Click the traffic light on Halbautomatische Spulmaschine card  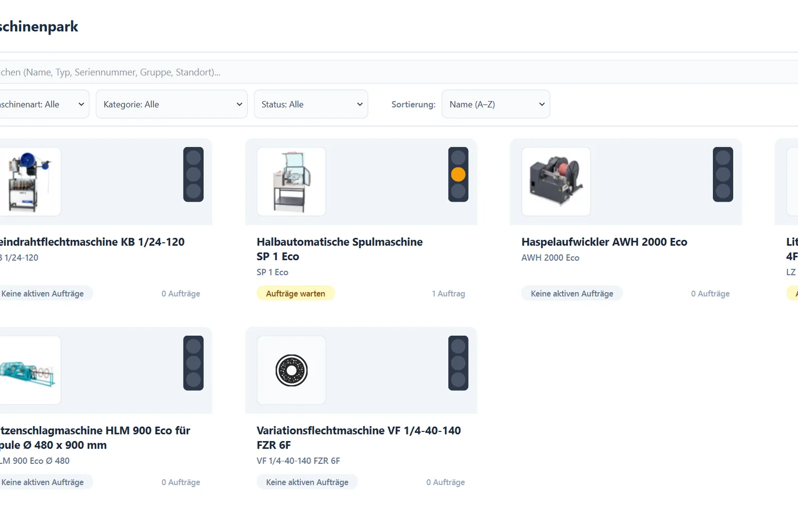click(458, 174)
